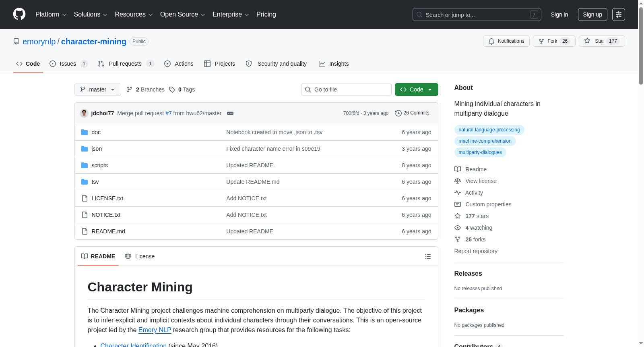Switch to the Insights tab
This screenshot has width=644, height=347.
pyautogui.click(x=334, y=64)
